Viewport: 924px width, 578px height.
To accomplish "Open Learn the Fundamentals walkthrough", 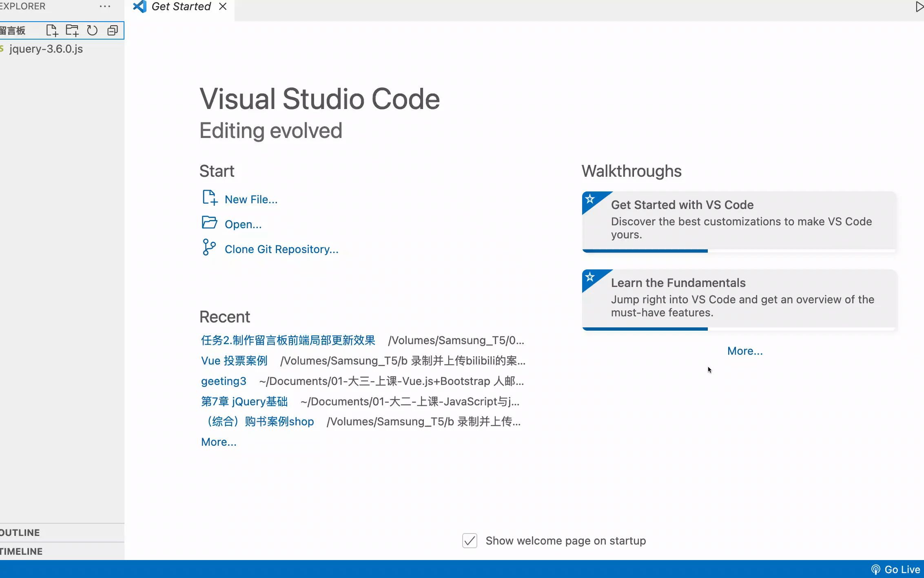I will click(x=739, y=300).
